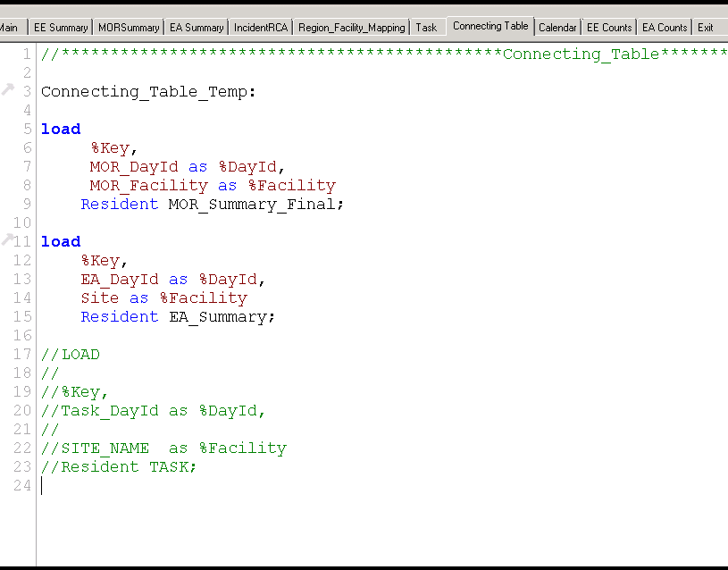The height and width of the screenshot is (570, 728).
Task: Open the Task script tab
Action: 426,28
